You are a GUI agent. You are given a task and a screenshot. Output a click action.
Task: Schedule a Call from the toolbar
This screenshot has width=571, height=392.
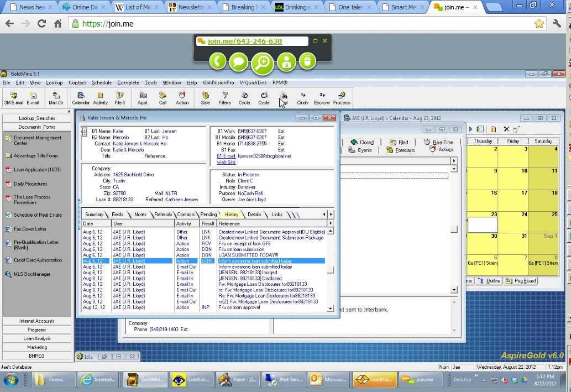click(163, 98)
